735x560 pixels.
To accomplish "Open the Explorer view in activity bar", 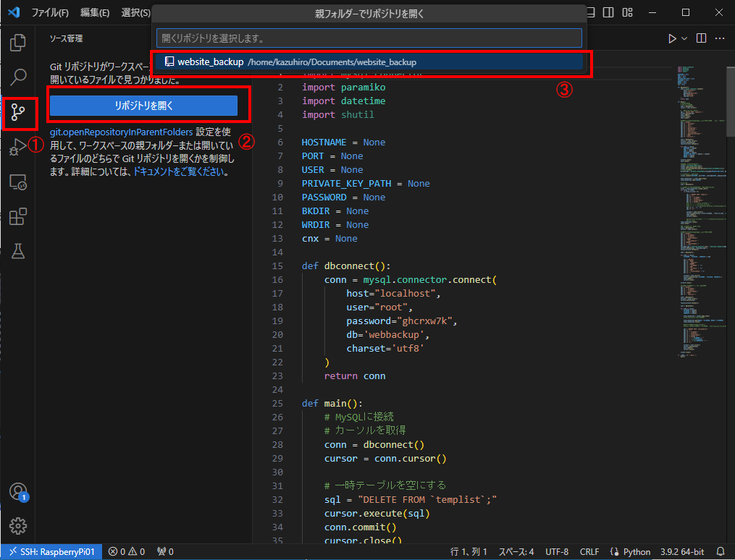I will (x=18, y=42).
